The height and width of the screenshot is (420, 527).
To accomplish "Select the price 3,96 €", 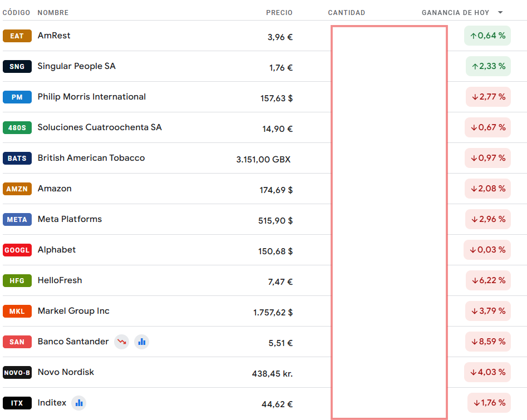I will [280, 37].
